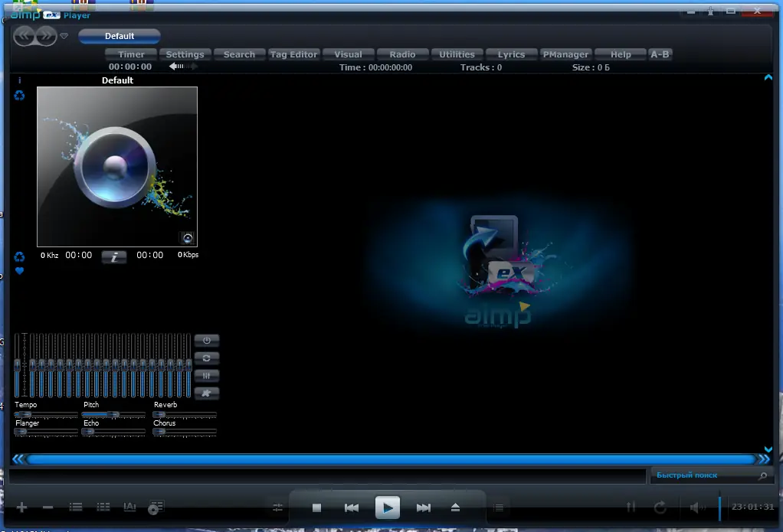Click the rewind double-arrow left of progress bar
783x532 pixels.
pos(18,459)
